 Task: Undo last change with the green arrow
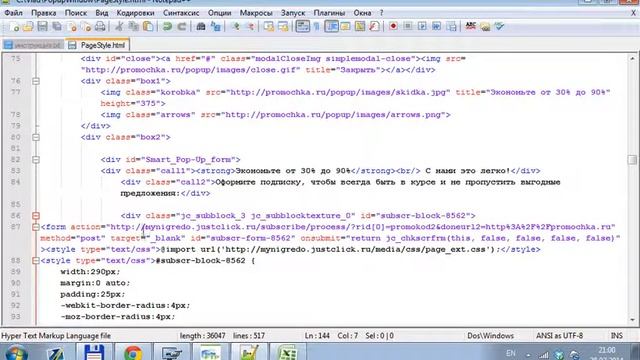(x=167, y=27)
